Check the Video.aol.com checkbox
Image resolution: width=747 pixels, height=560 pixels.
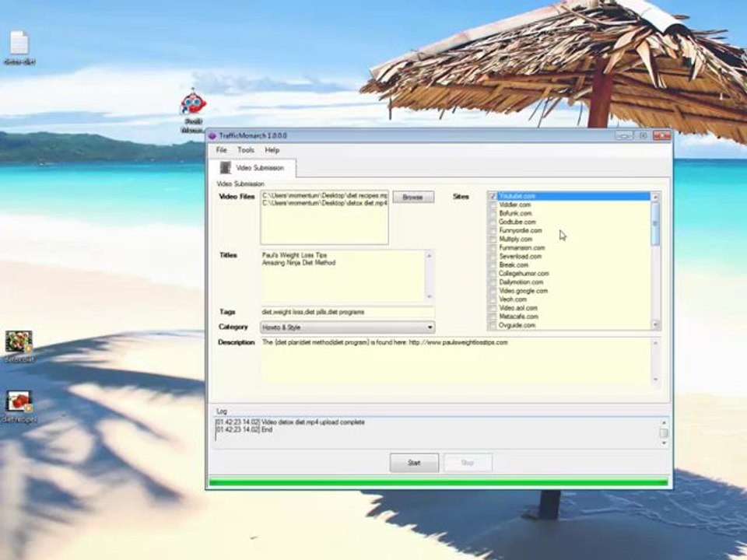492,308
